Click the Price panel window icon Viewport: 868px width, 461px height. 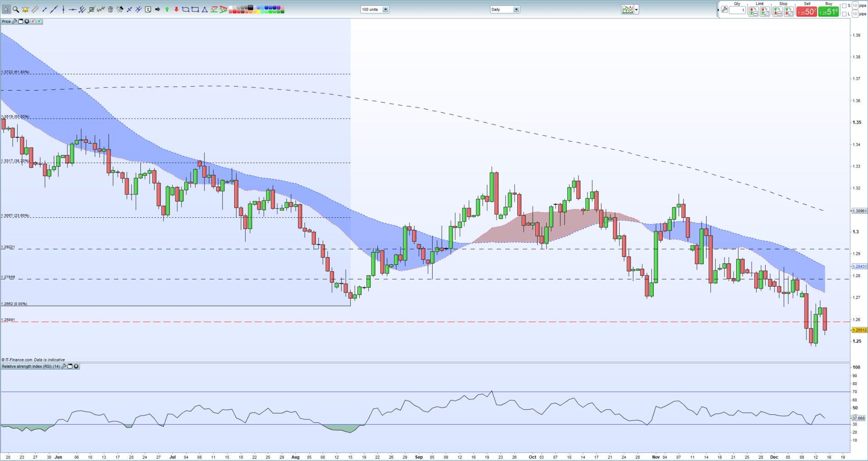tap(20, 21)
